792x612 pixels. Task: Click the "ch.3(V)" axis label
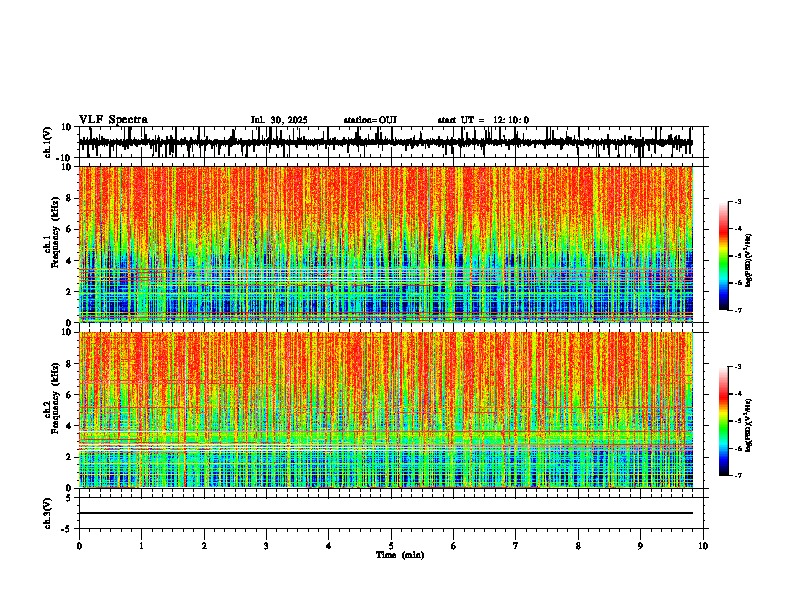point(48,513)
